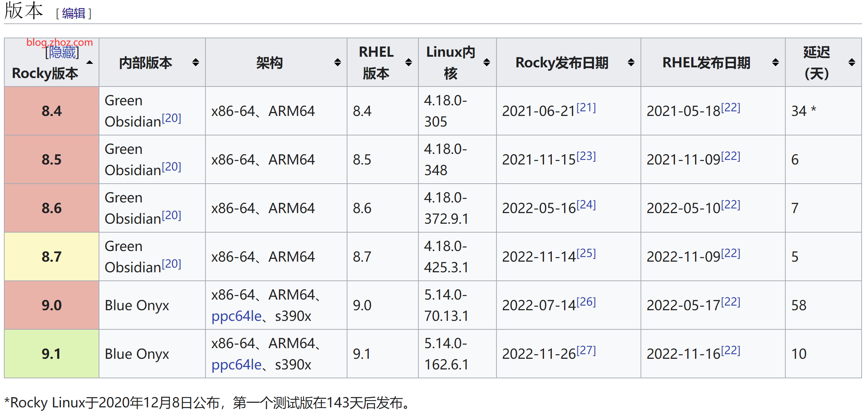Open citation [24] for 8.6 Rocky date
The width and height of the screenshot is (868, 418).
coord(586,205)
